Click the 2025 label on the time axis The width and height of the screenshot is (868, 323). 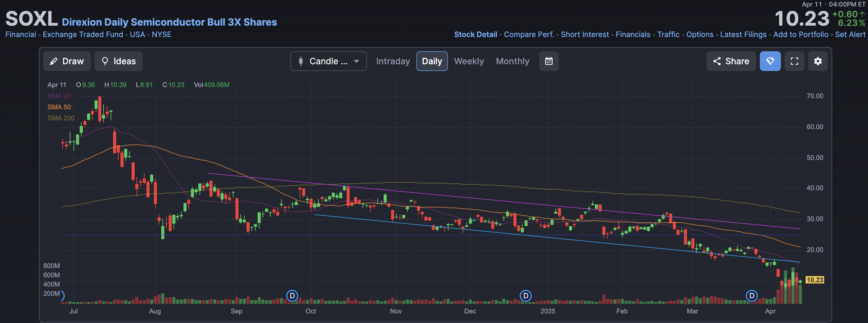pos(548,311)
